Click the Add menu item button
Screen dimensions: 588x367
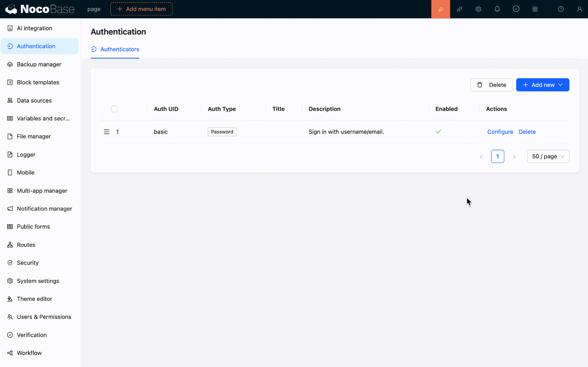coord(141,9)
